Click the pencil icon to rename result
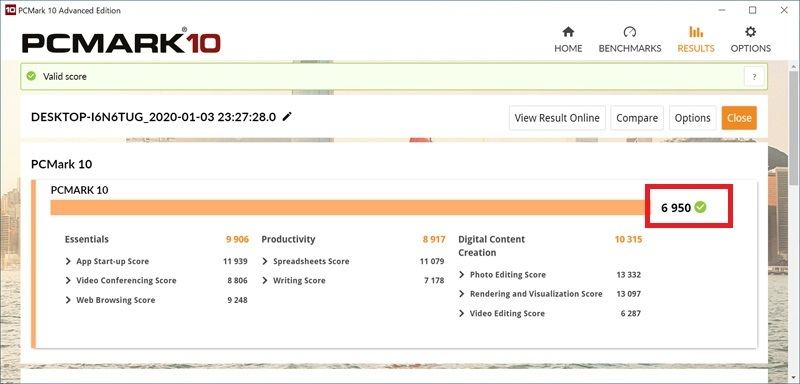 [287, 117]
